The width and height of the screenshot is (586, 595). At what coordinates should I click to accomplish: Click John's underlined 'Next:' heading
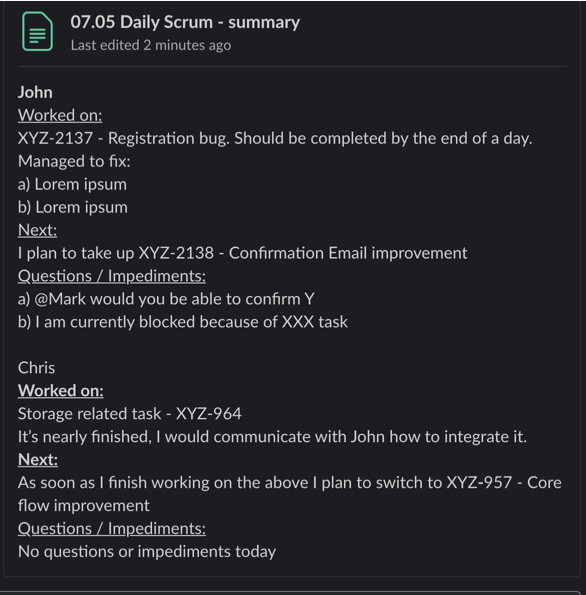[37, 230]
